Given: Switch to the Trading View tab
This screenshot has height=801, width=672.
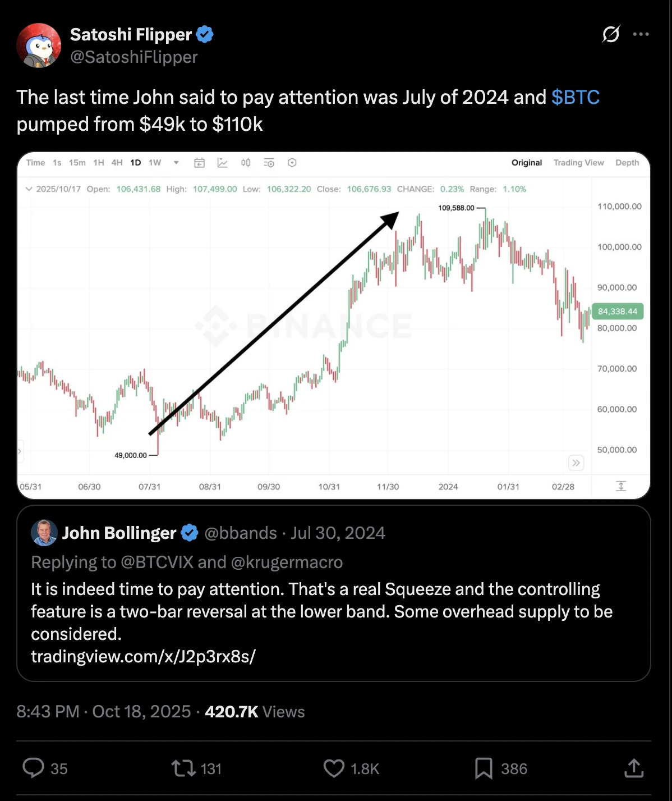Looking at the screenshot, I should click(578, 163).
